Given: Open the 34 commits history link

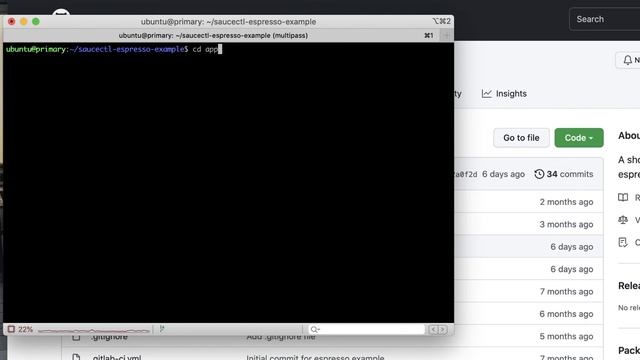Looking at the screenshot, I should 564,174.
